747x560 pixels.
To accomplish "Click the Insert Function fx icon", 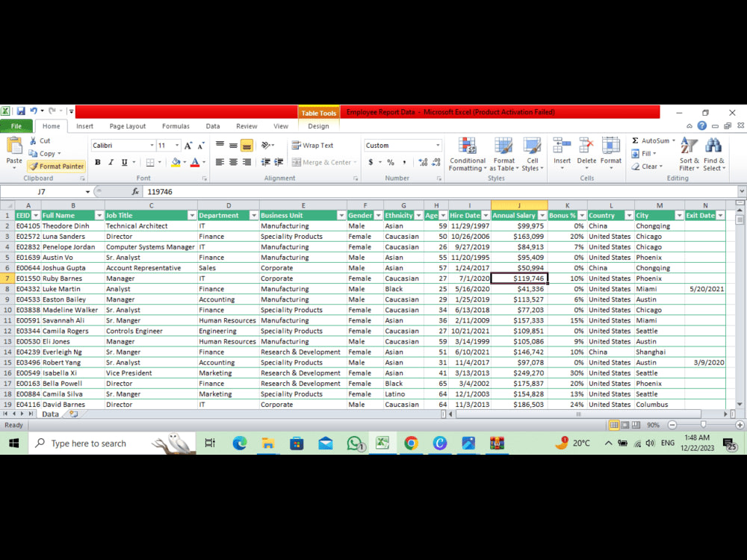I will point(135,191).
